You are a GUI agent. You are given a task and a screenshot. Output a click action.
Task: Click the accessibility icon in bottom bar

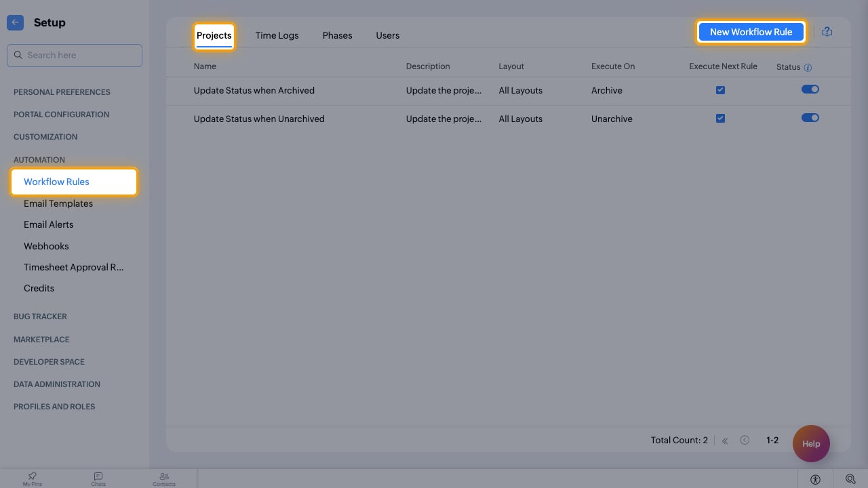click(x=815, y=479)
